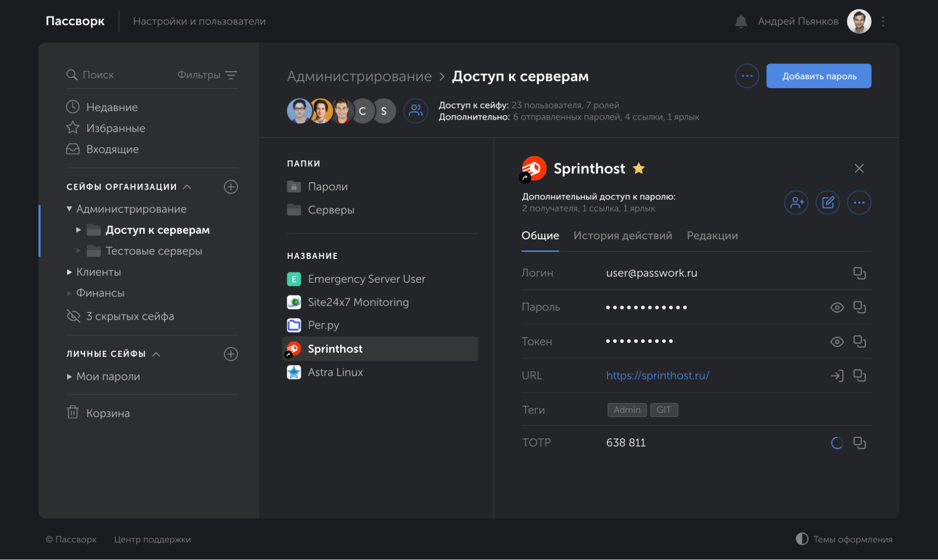
Task: Open the https://sprinthost.ru/ link
Action: coord(657,376)
